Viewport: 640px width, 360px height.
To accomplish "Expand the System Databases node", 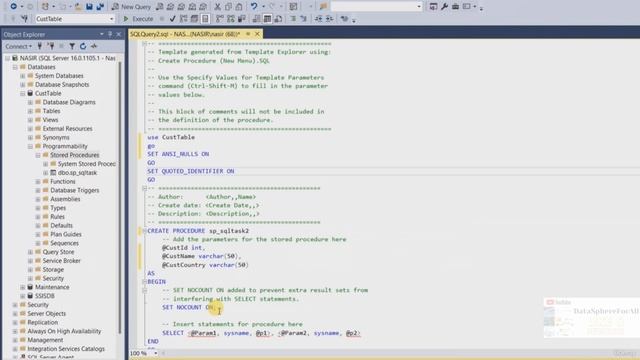I will (22, 76).
